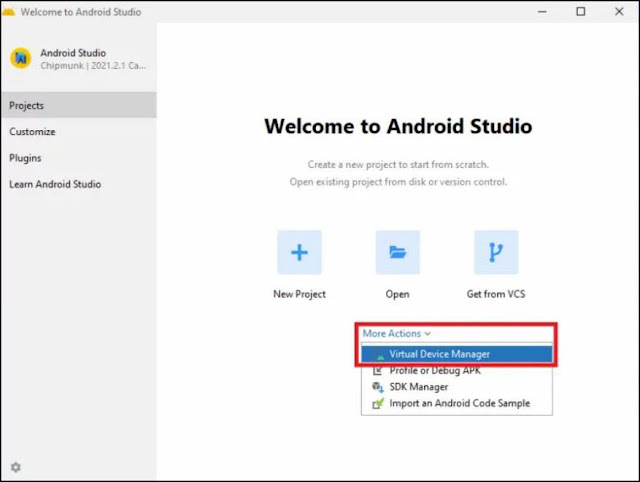Click the Get from VCS label
The width and height of the screenshot is (640, 482).
pyautogui.click(x=496, y=294)
